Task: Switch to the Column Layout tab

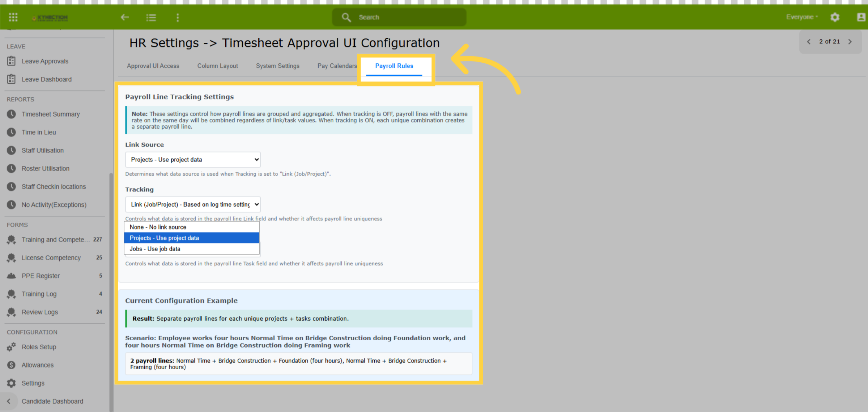Action: 217,66
